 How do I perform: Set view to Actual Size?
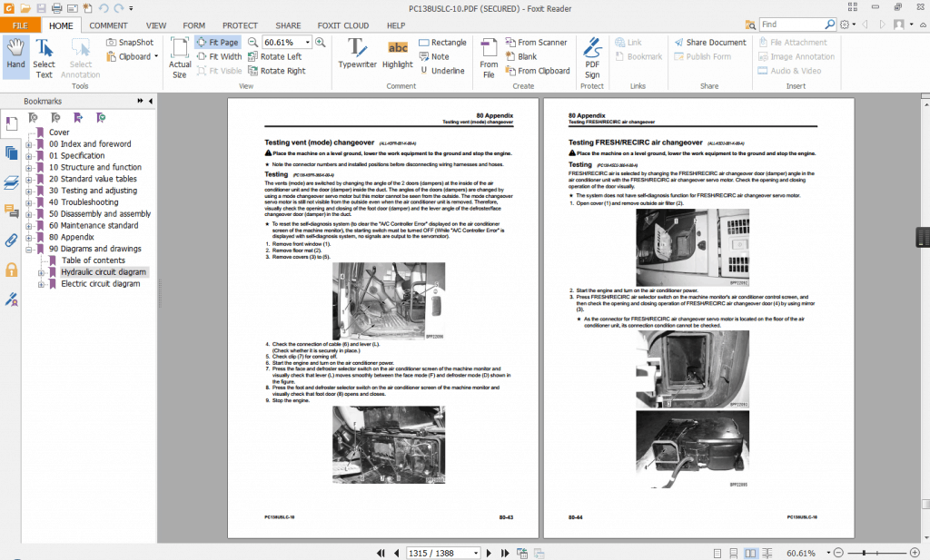[x=180, y=57]
